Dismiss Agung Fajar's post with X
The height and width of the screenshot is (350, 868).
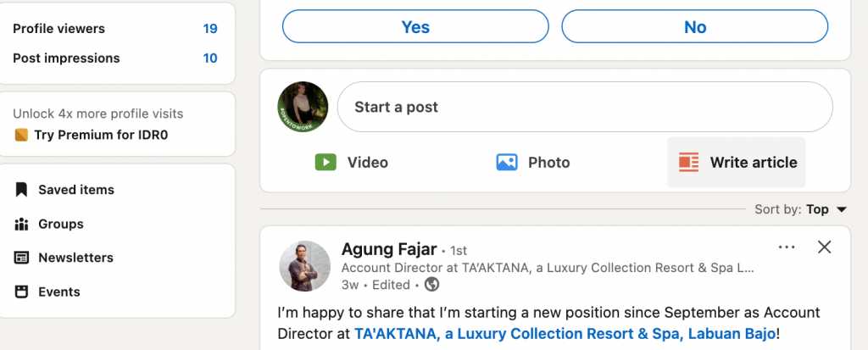pyautogui.click(x=824, y=247)
